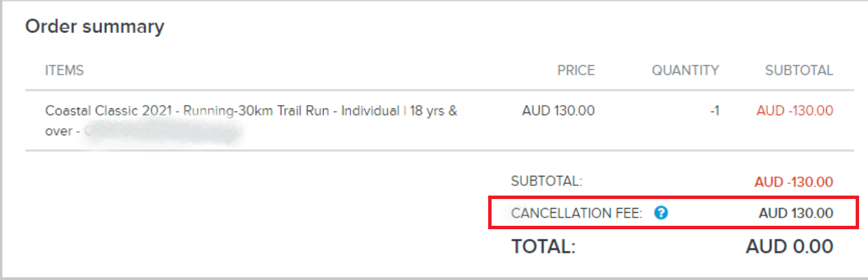Click the blurred participant name text
The image size is (868, 280).
click(x=164, y=131)
